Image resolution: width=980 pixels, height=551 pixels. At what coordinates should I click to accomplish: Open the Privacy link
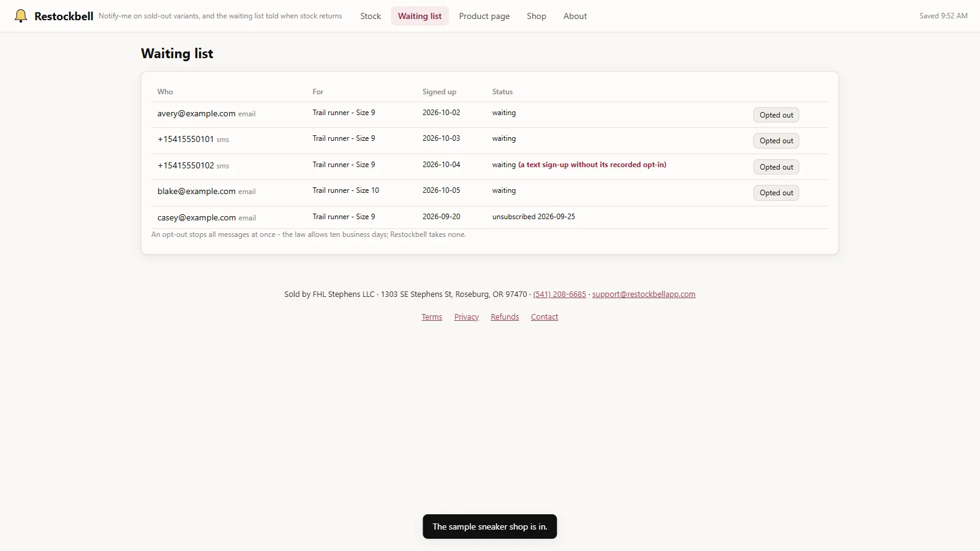[x=466, y=317]
